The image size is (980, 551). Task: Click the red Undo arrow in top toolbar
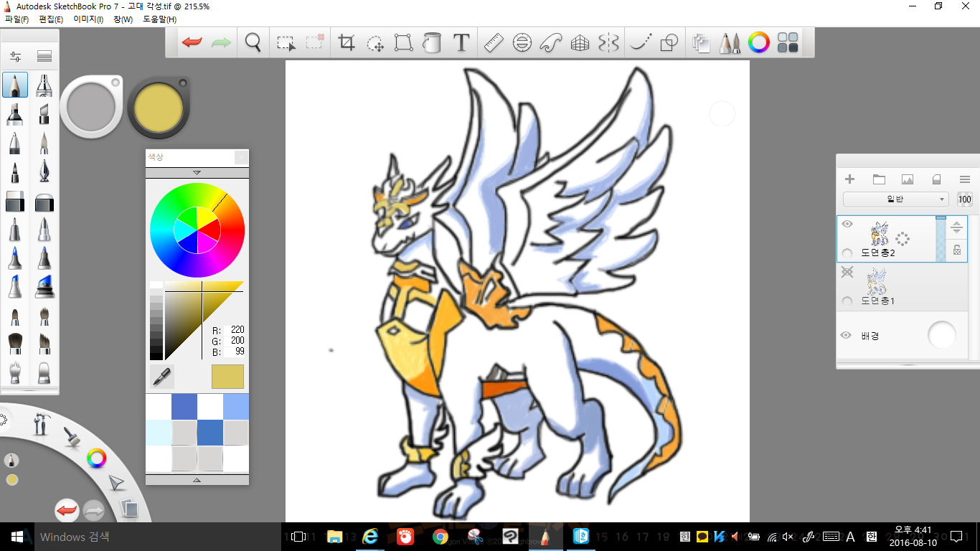(192, 43)
